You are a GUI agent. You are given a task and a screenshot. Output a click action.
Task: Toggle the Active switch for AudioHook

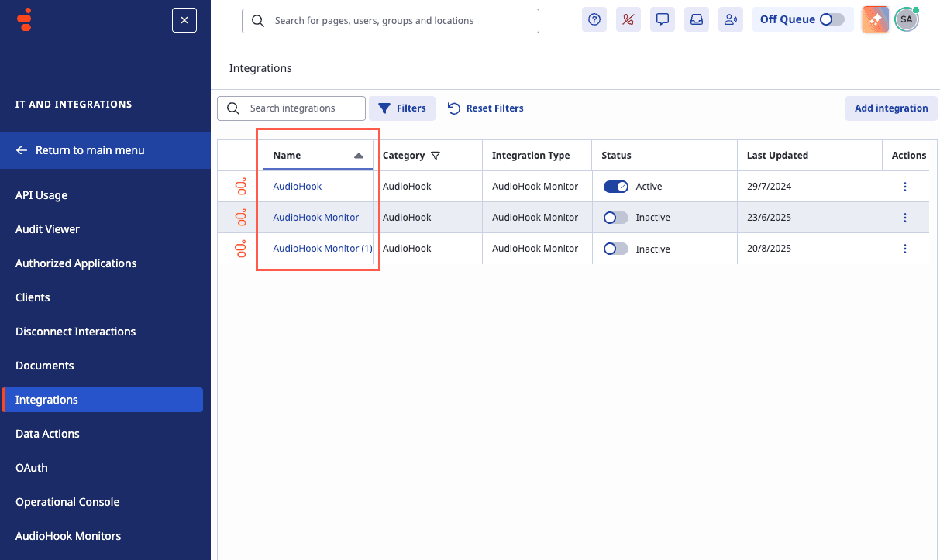[616, 187]
